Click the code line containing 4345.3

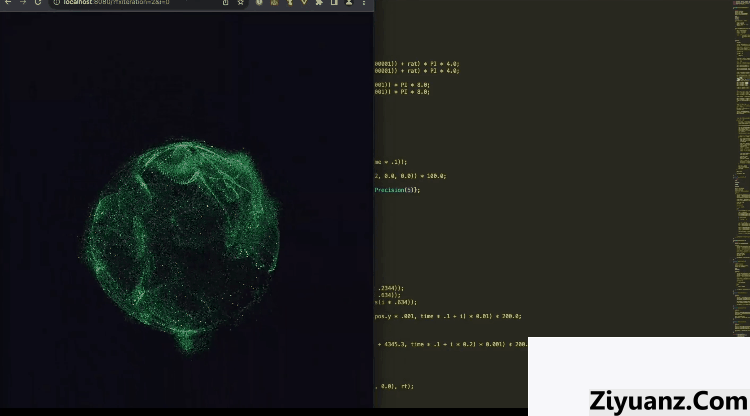point(450,343)
